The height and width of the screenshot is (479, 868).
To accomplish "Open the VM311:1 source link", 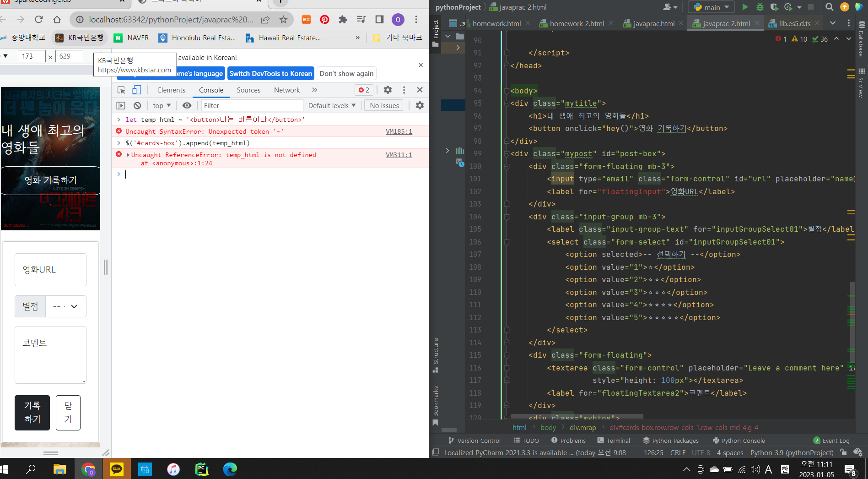I will click(x=399, y=155).
